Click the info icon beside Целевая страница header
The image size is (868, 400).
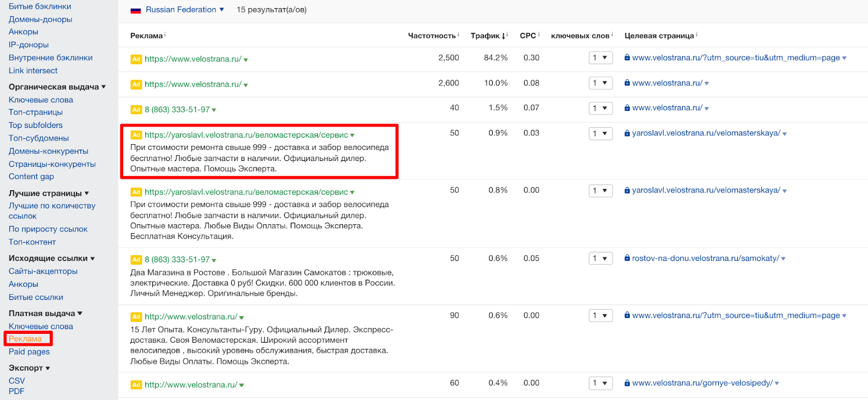click(x=697, y=34)
